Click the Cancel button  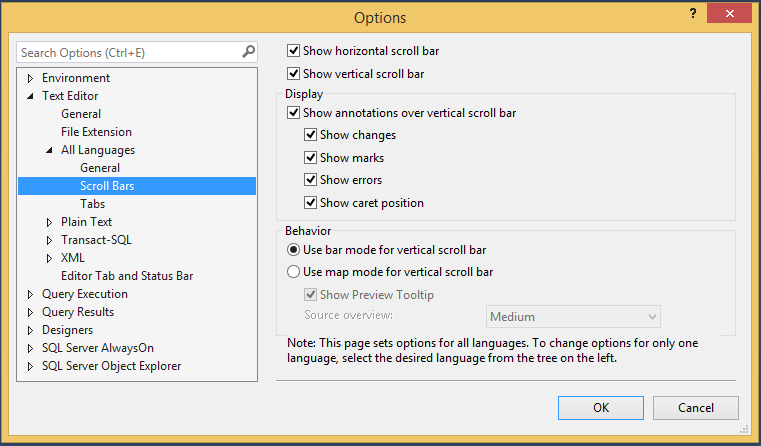(695, 408)
